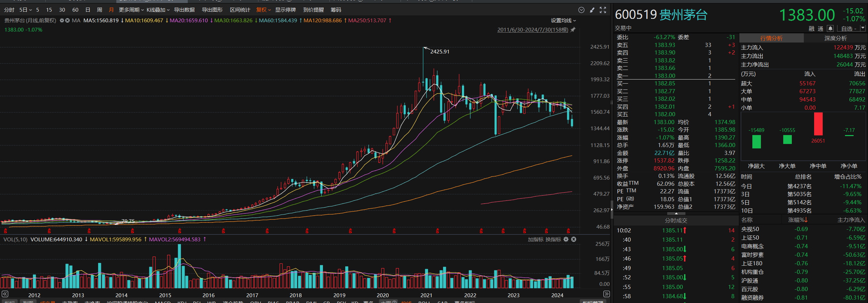Open the 沪股通 sector row
Image resolution: width=868 pixels, height=303 pixels.
point(803,281)
